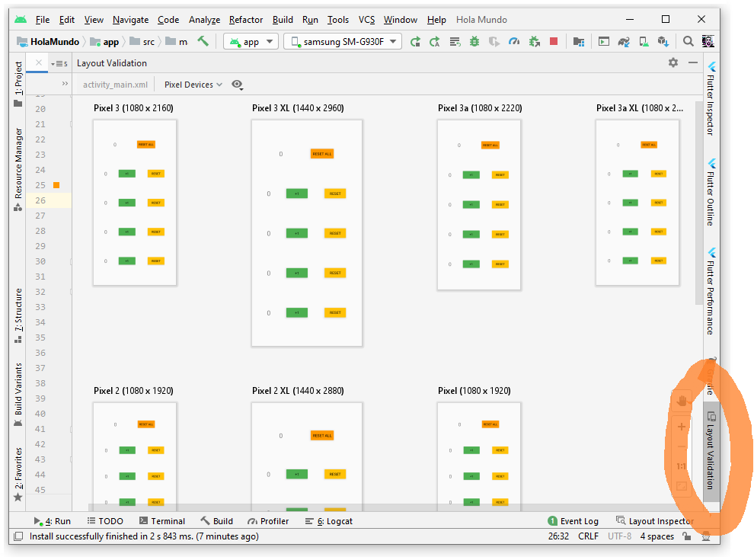Open the app run configuration dropdown

(x=250, y=41)
